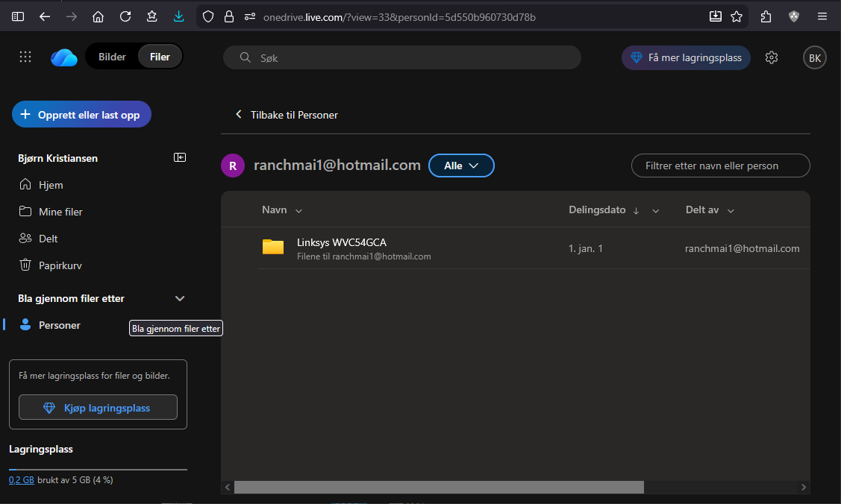Click the scrollbar left arrow
841x504 pixels.
(228, 487)
